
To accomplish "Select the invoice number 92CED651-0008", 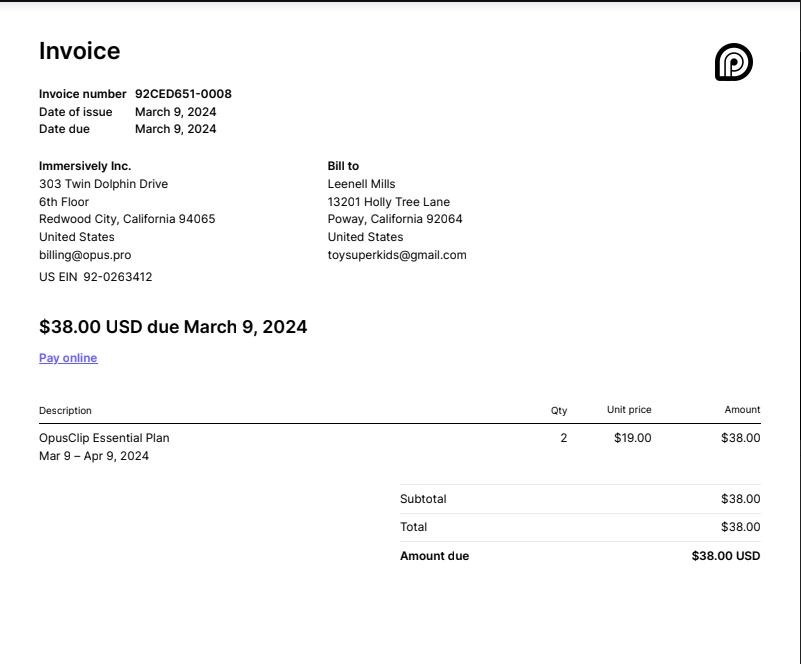I will click(183, 94).
